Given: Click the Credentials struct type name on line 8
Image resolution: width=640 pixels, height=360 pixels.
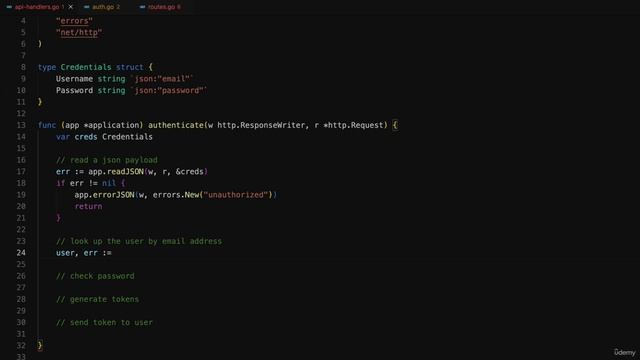Looking at the screenshot, I should pos(86,67).
